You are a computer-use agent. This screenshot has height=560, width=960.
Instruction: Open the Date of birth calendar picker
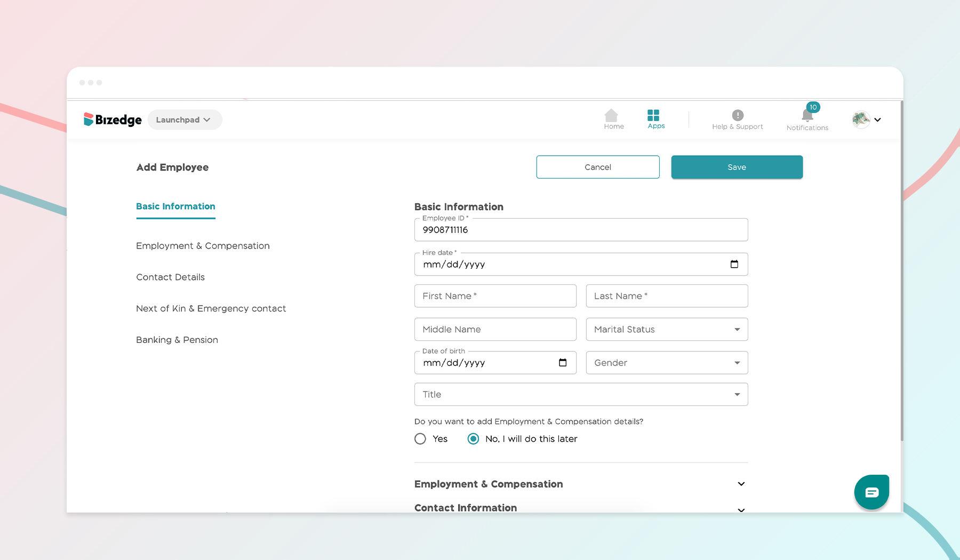pos(563,363)
